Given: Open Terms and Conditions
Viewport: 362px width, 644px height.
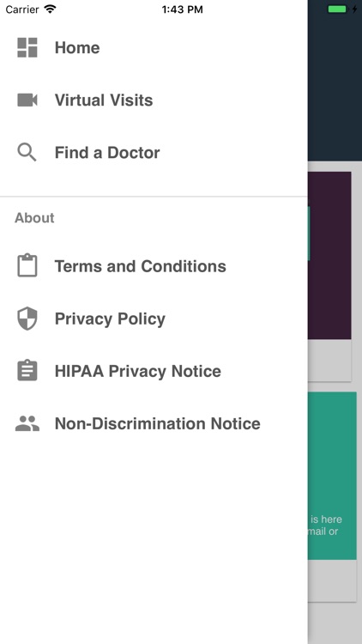Looking at the screenshot, I should click(154, 266).
